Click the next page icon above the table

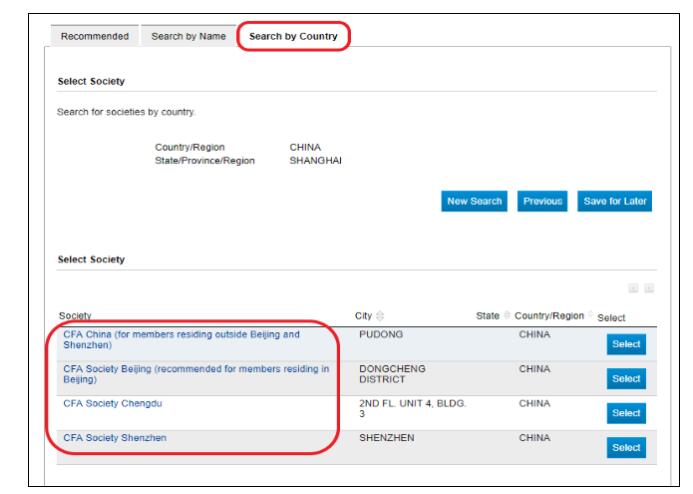pos(649,289)
